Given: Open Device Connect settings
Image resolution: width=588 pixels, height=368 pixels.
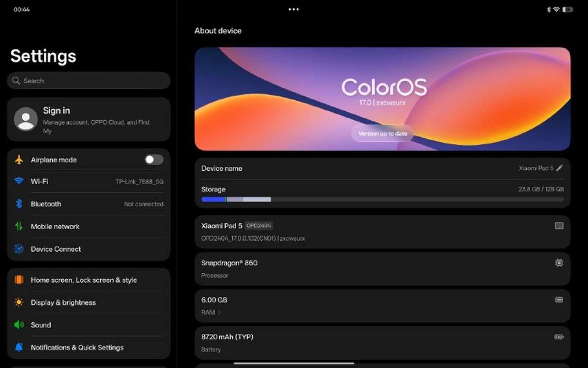Looking at the screenshot, I should [89, 249].
